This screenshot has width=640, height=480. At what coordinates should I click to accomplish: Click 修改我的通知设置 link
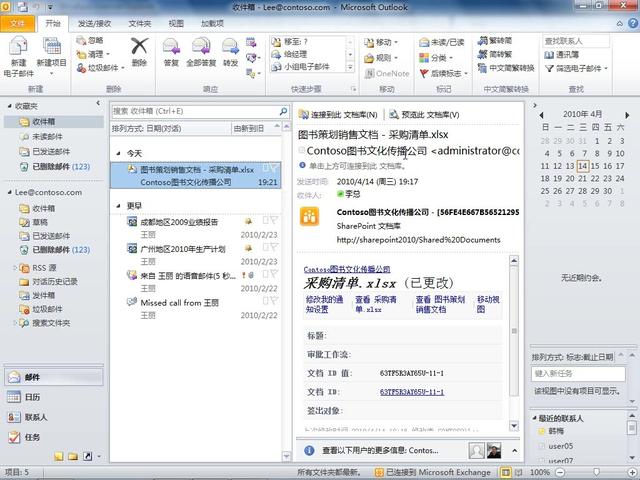[x=325, y=304]
